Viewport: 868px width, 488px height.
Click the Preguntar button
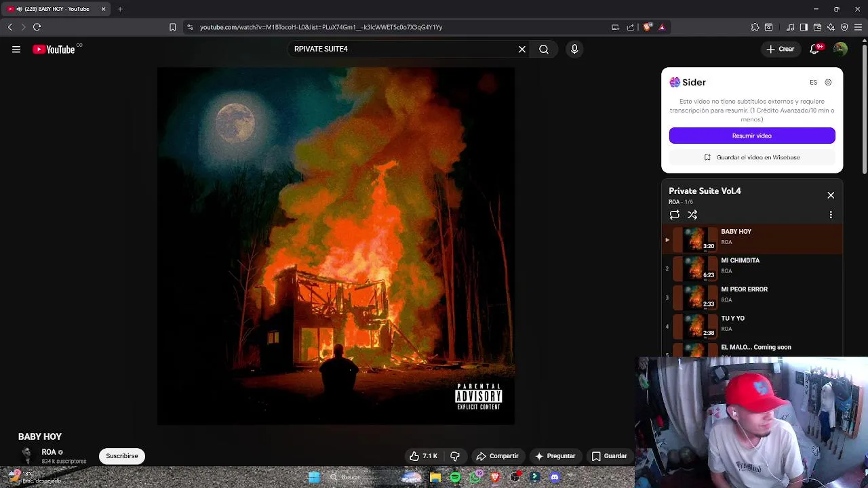[x=555, y=456]
